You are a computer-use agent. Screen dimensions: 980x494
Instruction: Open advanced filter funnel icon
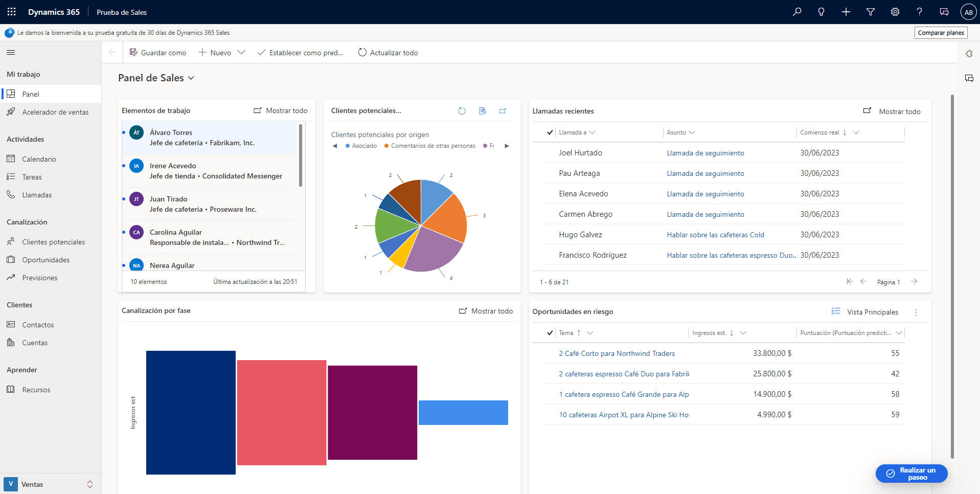[x=871, y=12]
